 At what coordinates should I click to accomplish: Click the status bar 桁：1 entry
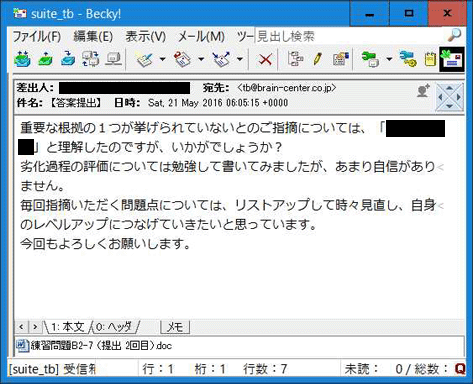click(x=210, y=369)
